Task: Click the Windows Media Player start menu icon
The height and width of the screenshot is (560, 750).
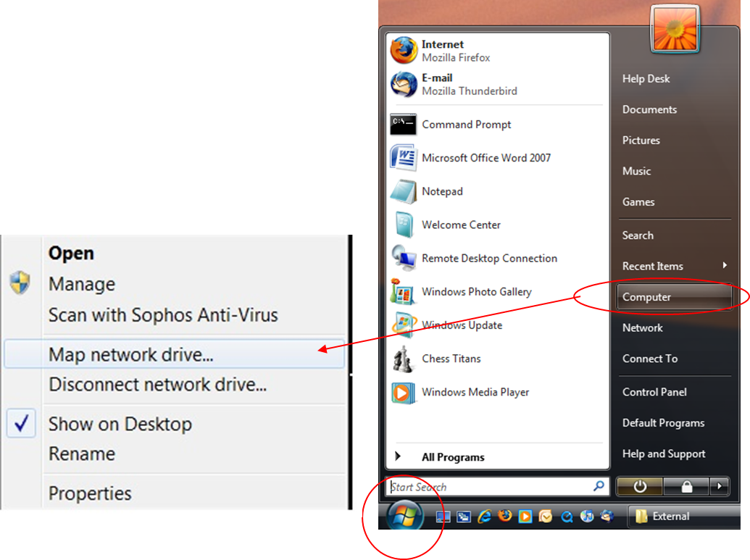Action: point(403,393)
